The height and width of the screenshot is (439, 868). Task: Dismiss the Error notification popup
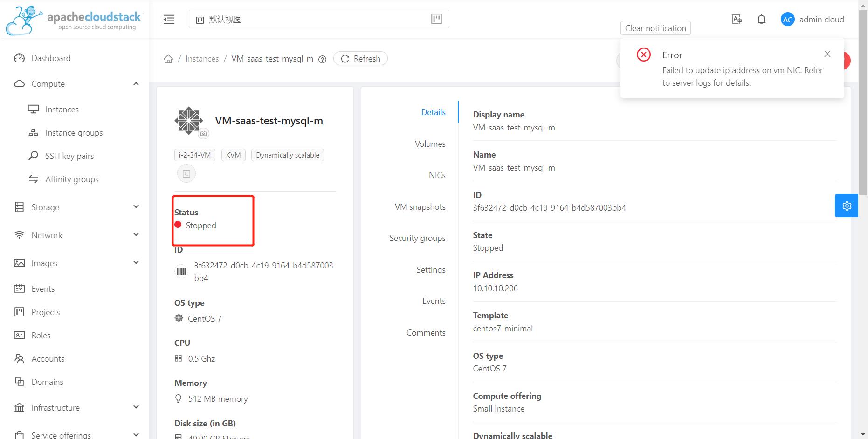coord(827,54)
